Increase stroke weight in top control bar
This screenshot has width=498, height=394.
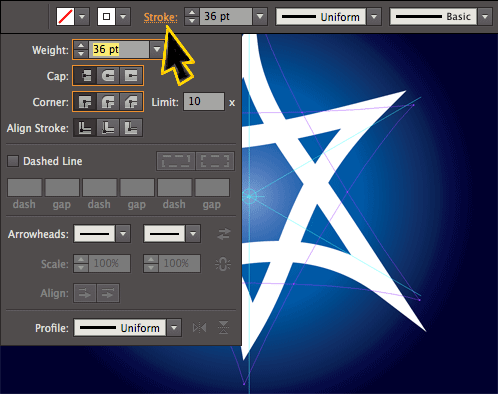(x=192, y=12)
